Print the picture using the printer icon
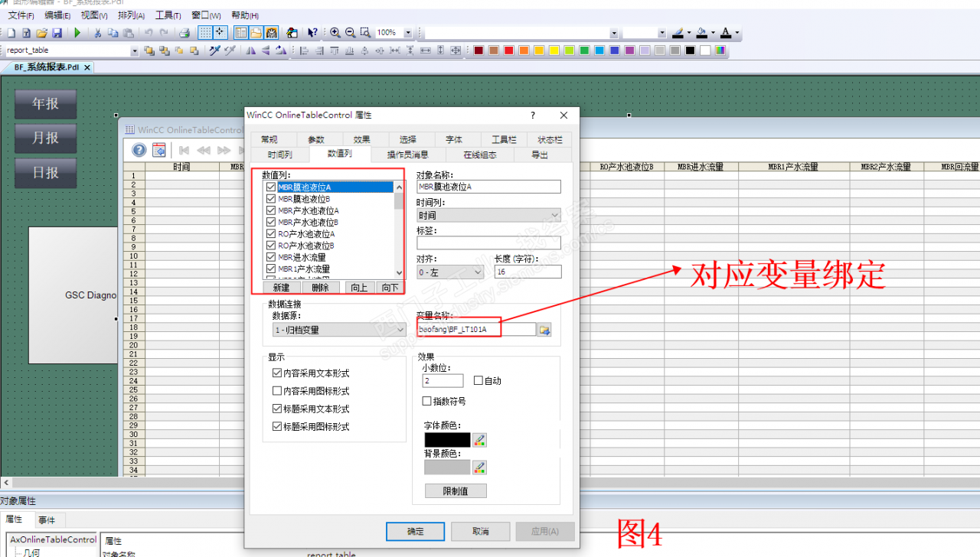 click(185, 33)
